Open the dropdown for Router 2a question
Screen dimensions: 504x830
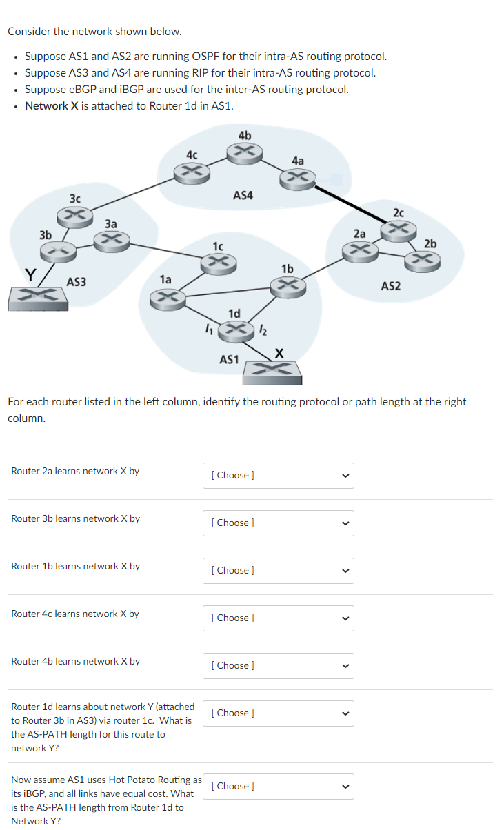click(278, 475)
